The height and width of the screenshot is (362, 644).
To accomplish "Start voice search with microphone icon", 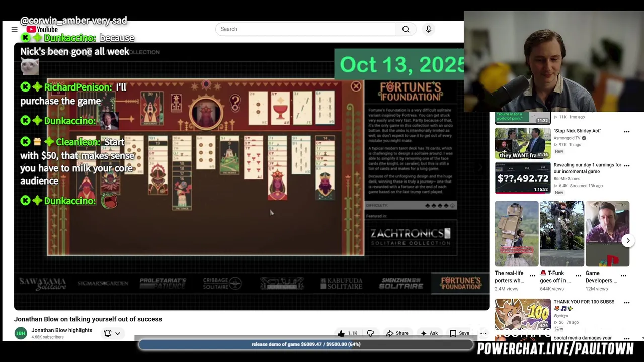I will (429, 29).
